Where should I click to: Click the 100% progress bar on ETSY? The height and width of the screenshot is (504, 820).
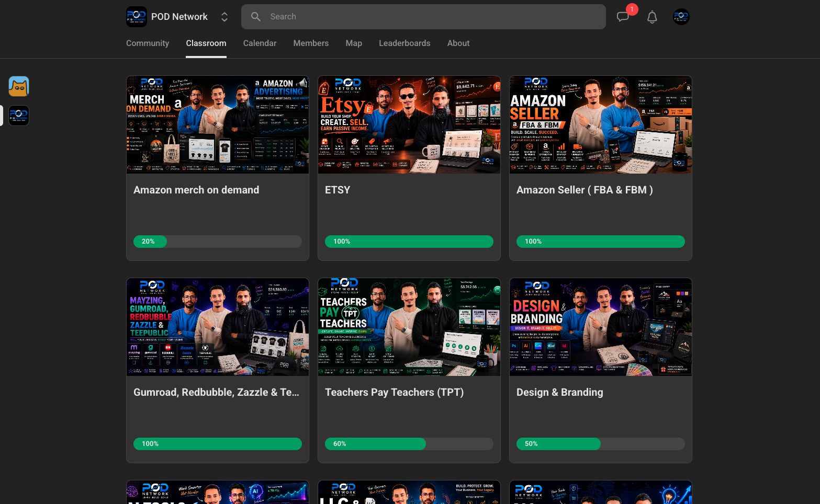(x=409, y=242)
